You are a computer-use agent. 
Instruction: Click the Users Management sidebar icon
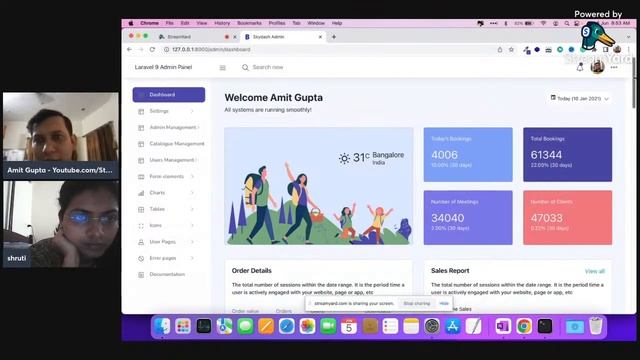point(141,160)
